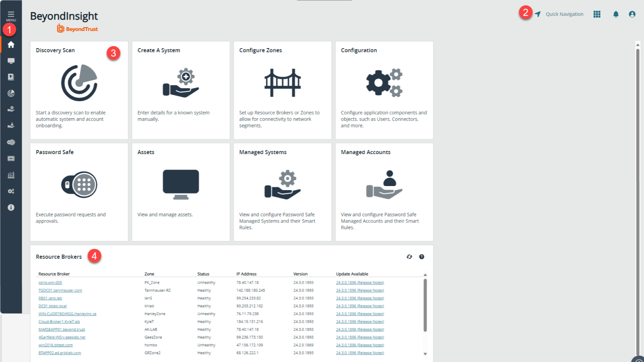
Task: Click the IP Address column header
Action: point(246,274)
